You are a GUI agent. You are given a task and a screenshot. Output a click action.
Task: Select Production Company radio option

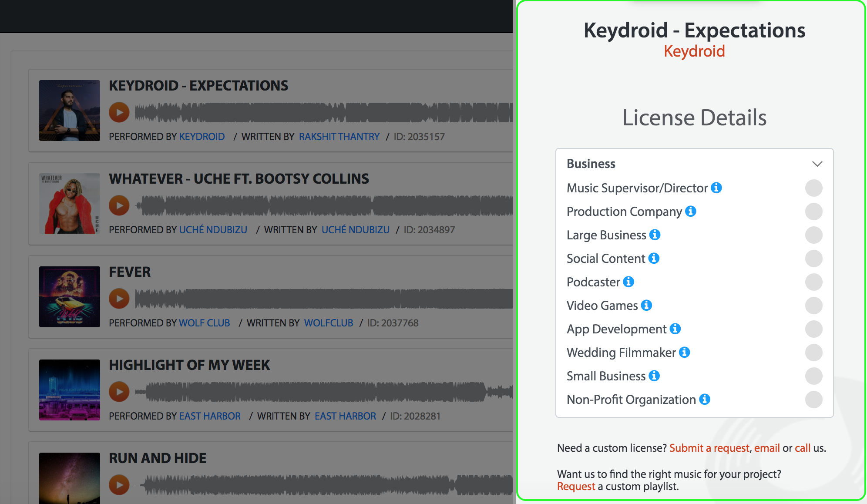(814, 212)
